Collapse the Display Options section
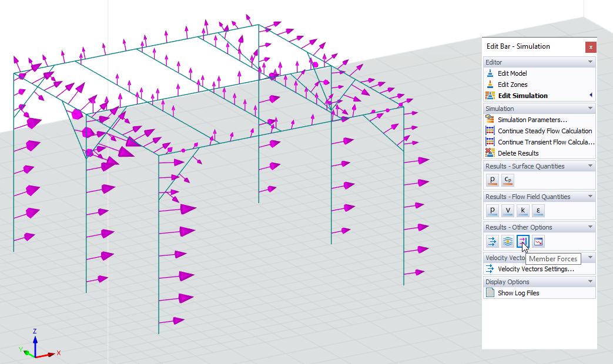613x364 pixels. tap(590, 282)
